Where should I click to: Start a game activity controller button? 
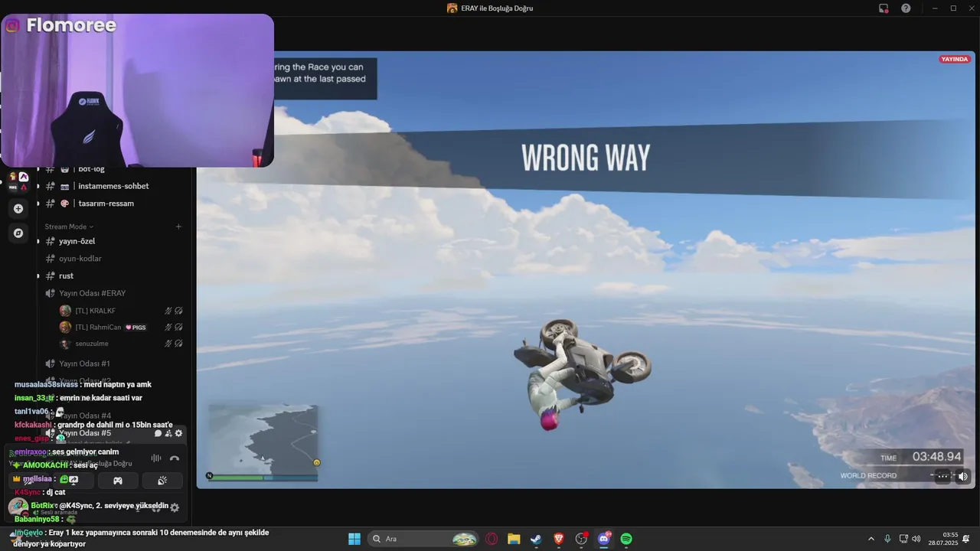pyautogui.click(x=118, y=481)
